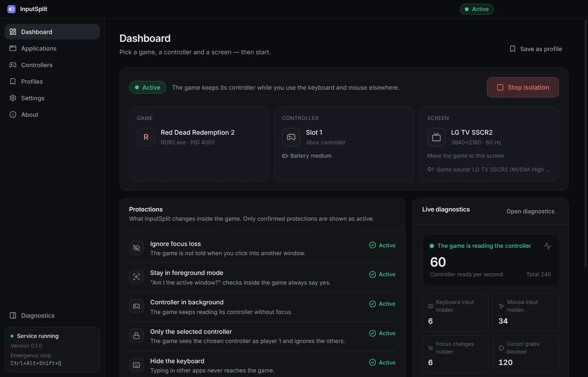This screenshot has width=588, height=377.
Task: Open the About page
Action: [52, 114]
